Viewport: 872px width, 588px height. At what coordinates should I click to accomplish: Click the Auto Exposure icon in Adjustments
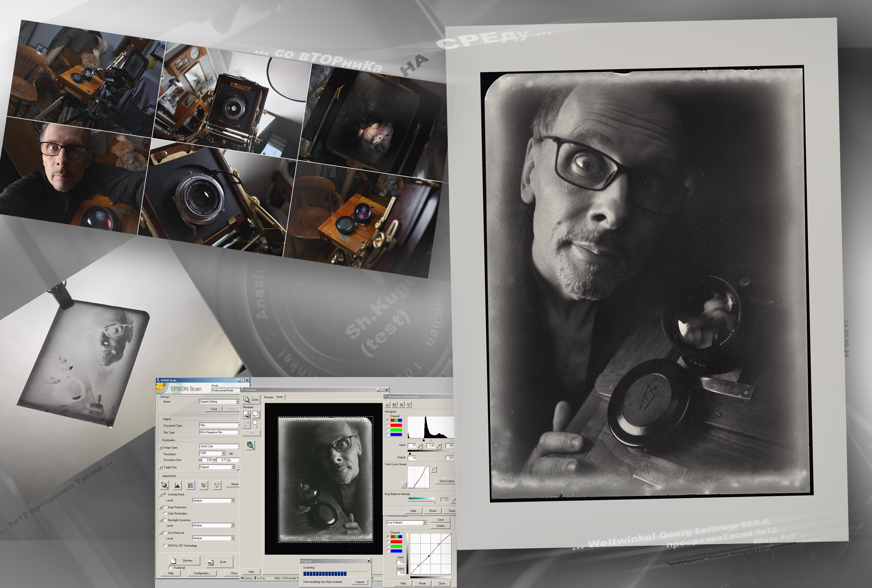pyautogui.click(x=164, y=485)
